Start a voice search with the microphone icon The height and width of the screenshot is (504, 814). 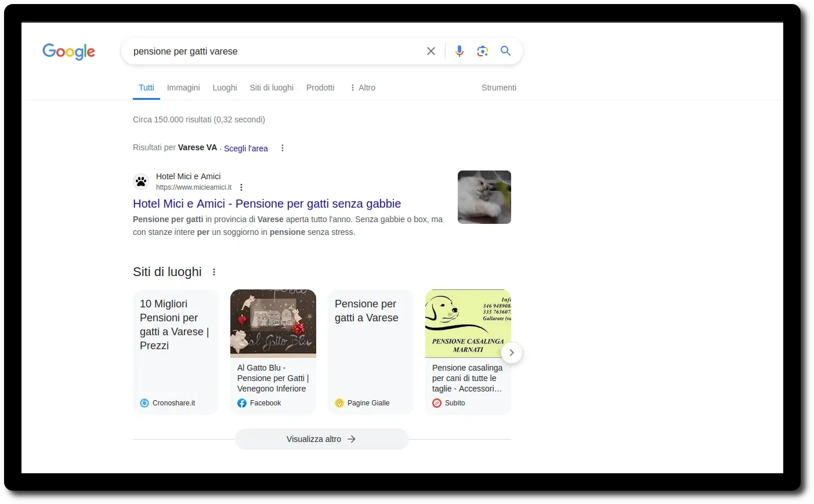[x=459, y=51]
